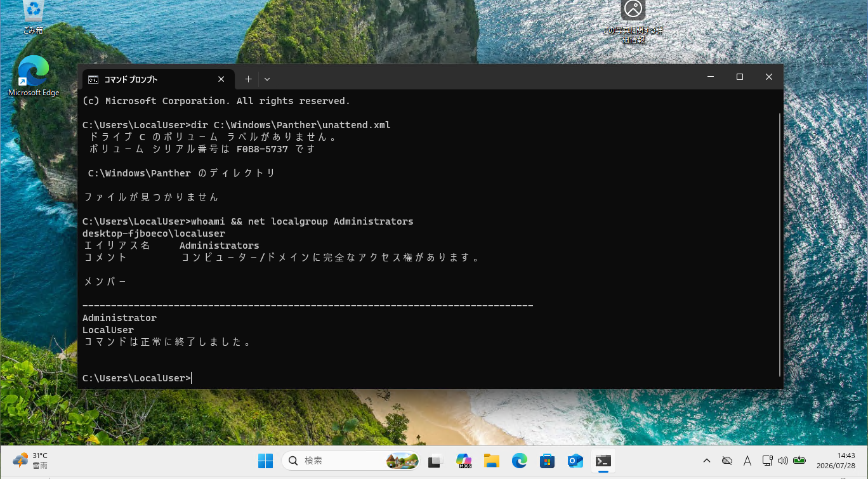The height and width of the screenshot is (479, 868).
Task: Click the last prompt "C:\Users\LocalUser>"
Action: pos(136,378)
